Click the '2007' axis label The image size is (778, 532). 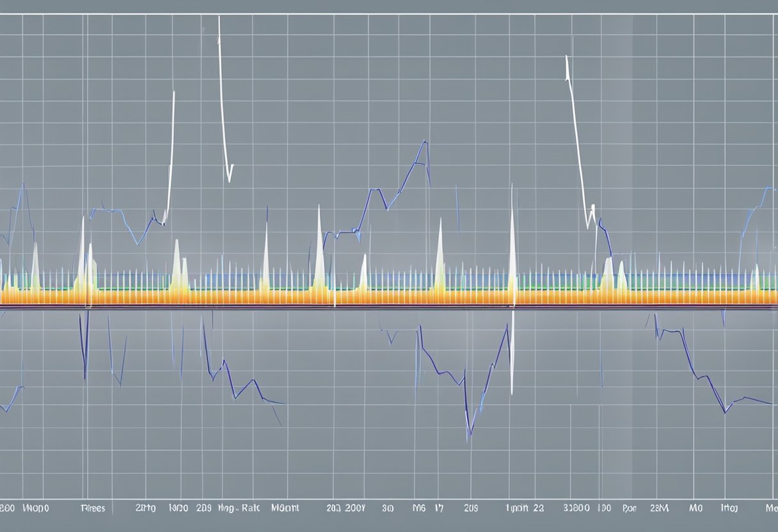(x=355, y=509)
